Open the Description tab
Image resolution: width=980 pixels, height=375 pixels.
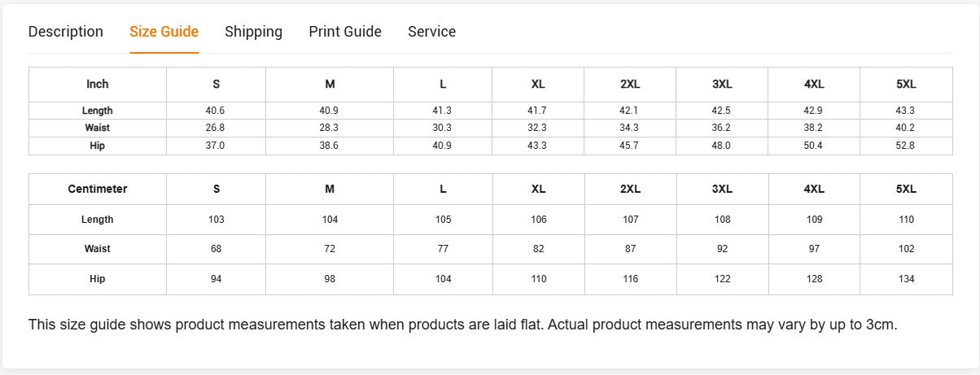point(66,32)
